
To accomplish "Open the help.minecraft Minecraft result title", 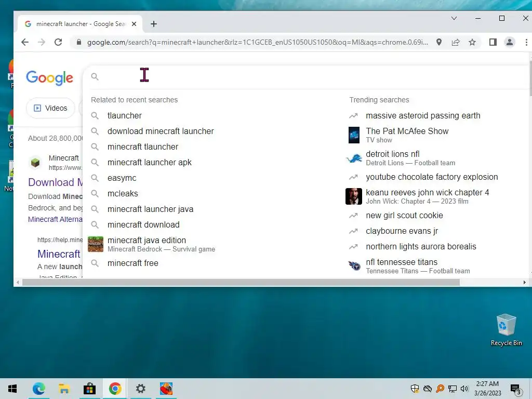I will 59,254.
